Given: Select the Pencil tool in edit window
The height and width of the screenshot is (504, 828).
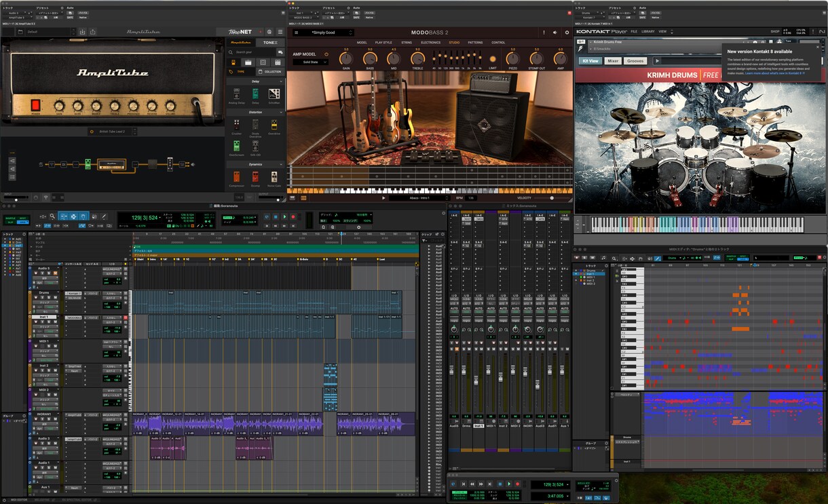Looking at the screenshot, I should pos(103,216).
